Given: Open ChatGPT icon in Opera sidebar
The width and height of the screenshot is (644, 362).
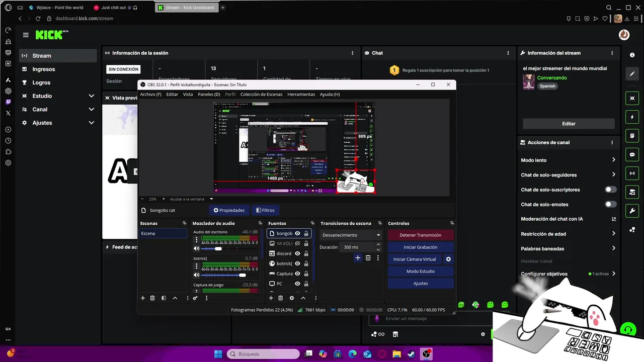Looking at the screenshot, I should coord(8,91).
